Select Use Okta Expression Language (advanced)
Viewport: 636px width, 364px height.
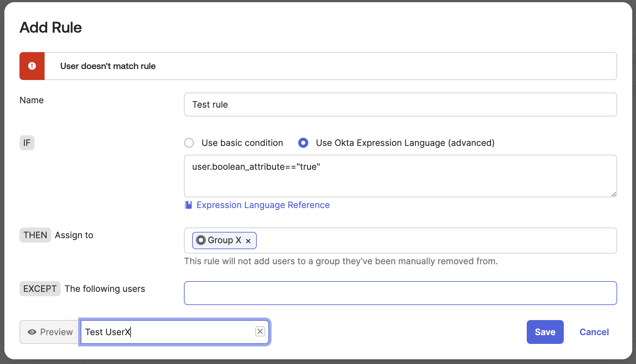[x=303, y=143]
